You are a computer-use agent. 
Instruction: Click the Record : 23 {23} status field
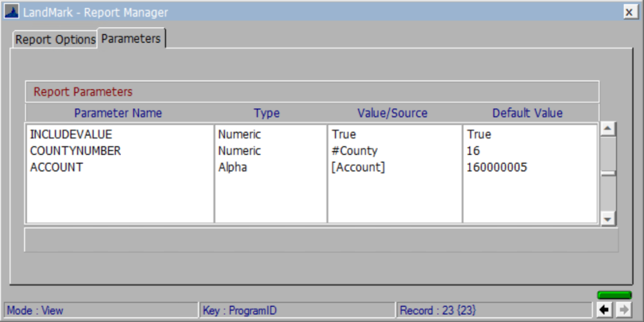(x=494, y=310)
